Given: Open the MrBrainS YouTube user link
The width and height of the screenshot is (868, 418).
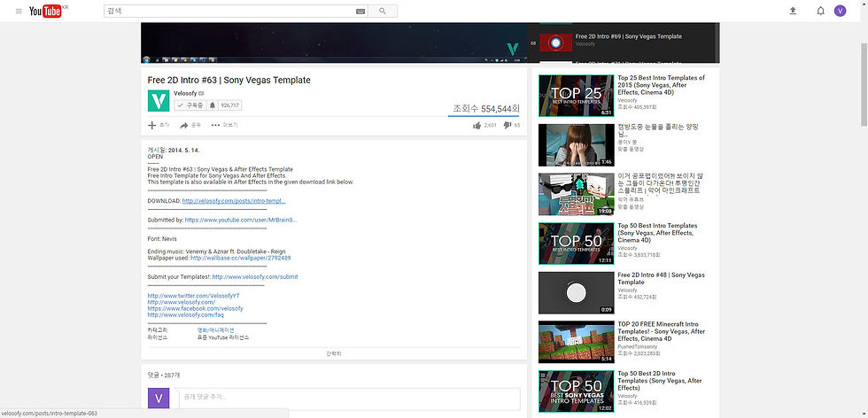Looking at the screenshot, I should 241,220.
